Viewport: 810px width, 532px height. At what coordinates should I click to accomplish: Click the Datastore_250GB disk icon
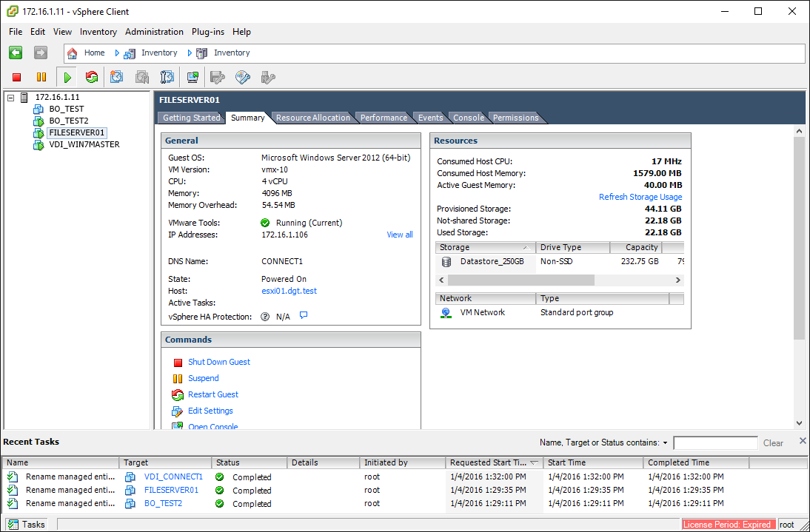pos(446,262)
